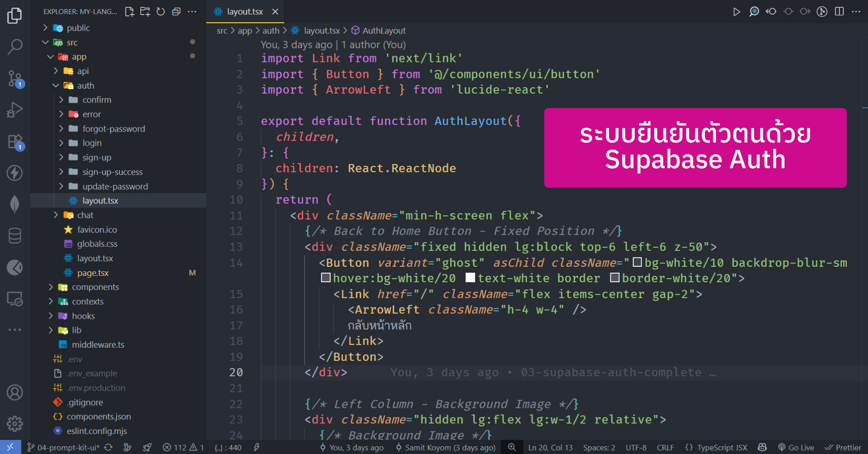Open the Extensions view icon

point(14,142)
